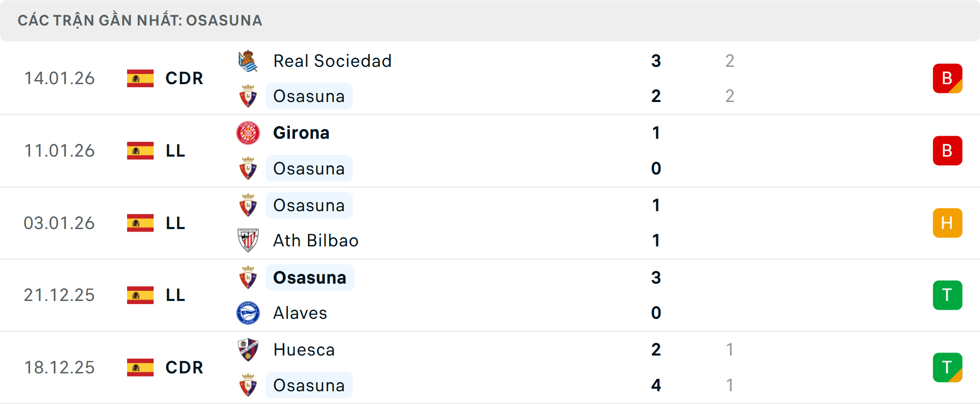Toggle the yellow H badge for the Ath Bilbao draw

click(x=947, y=222)
